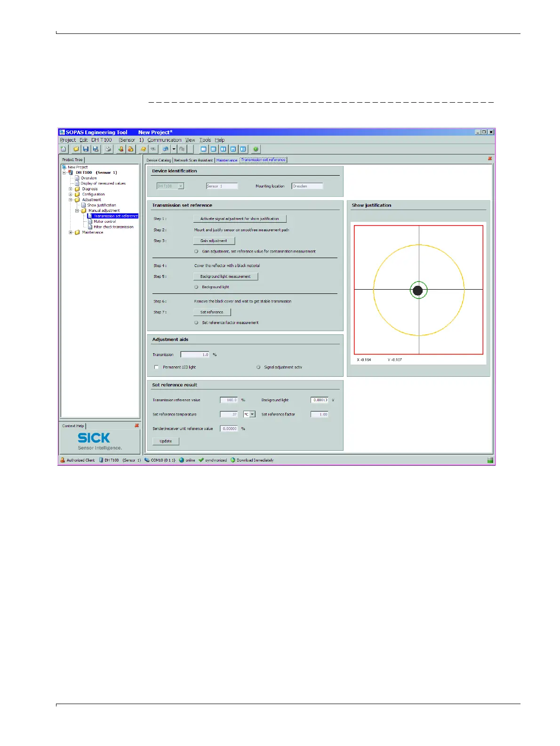
Task: Click the Set reference factor measurement indicator
Action: (196, 323)
